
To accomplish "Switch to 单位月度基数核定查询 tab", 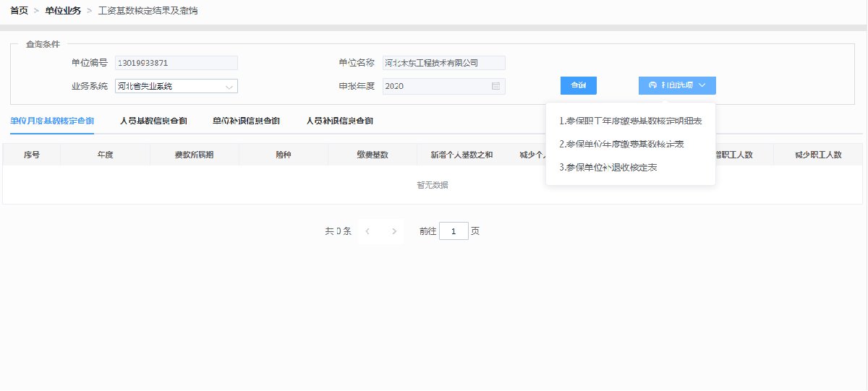I will tap(52, 121).
